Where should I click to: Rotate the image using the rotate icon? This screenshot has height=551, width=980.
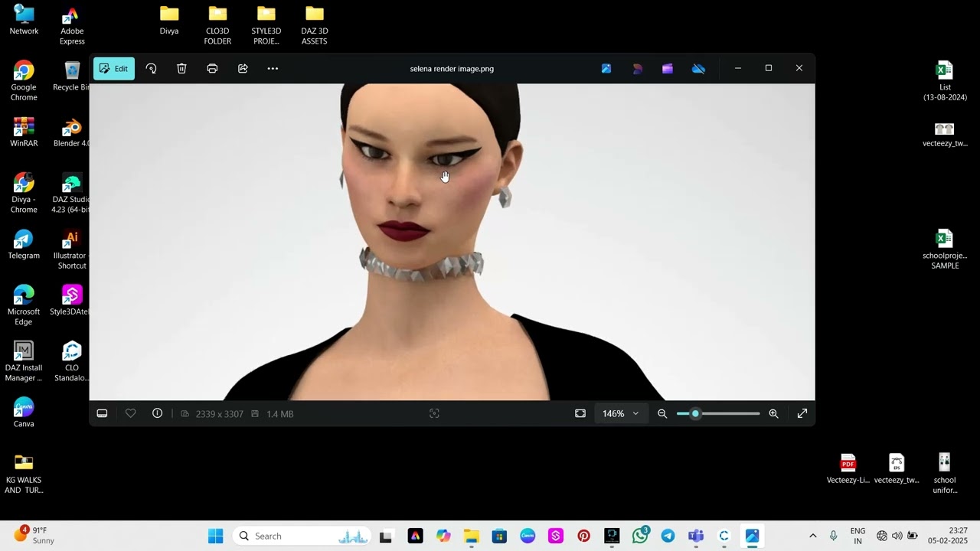point(151,69)
